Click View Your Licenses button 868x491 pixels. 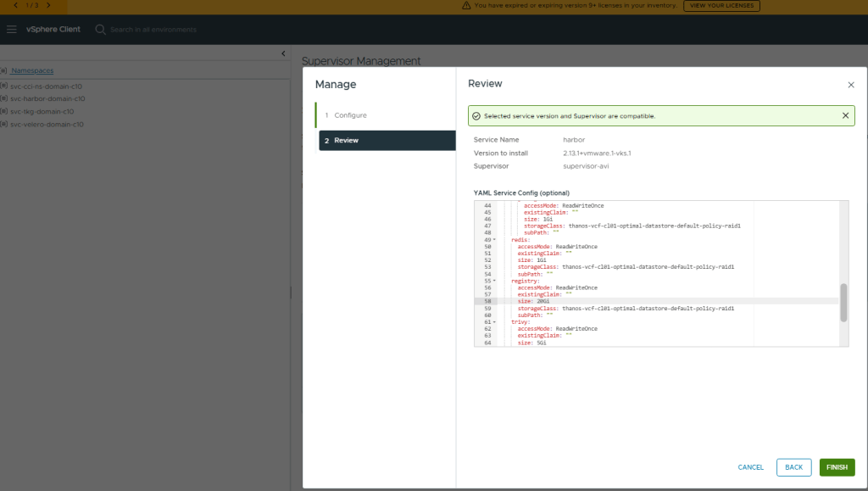pyautogui.click(x=721, y=6)
